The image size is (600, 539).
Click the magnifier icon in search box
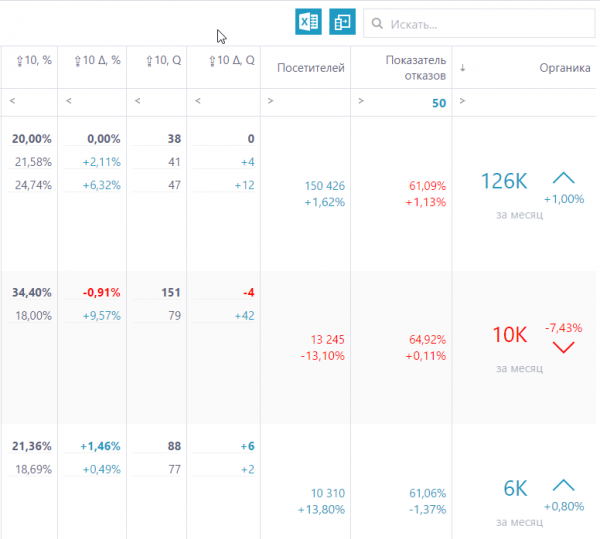(x=377, y=23)
